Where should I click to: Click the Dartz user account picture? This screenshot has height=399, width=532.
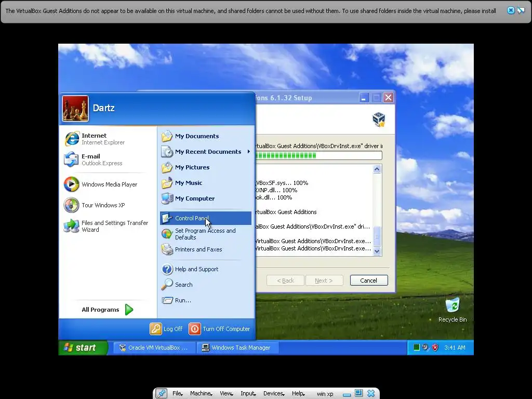[75, 109]
